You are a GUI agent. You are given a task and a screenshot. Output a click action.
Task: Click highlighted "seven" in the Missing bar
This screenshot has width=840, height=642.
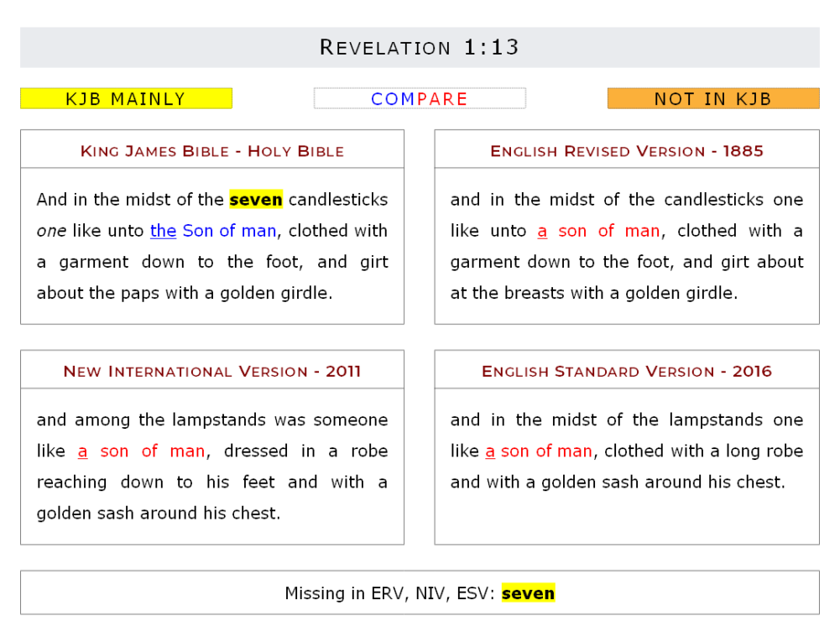coord(528,594)
